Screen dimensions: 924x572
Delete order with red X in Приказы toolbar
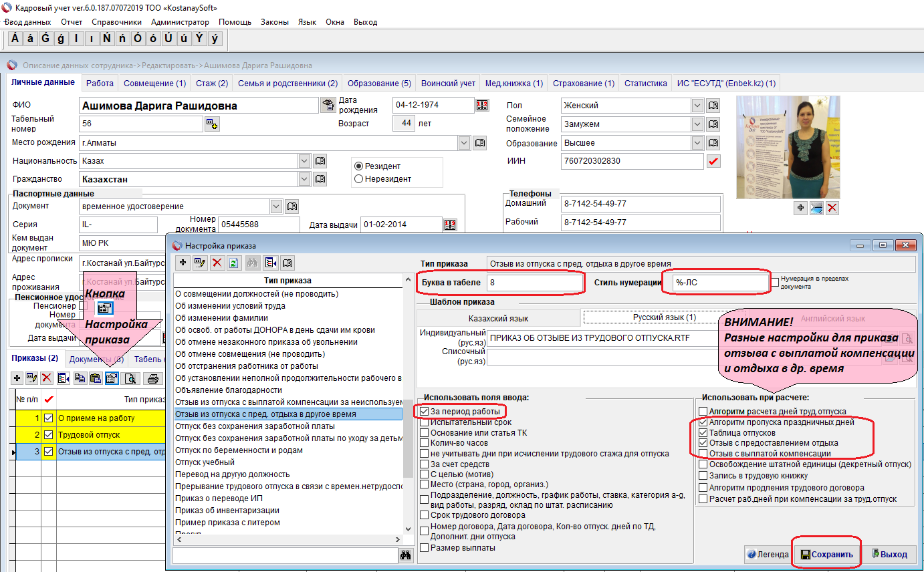46,378
